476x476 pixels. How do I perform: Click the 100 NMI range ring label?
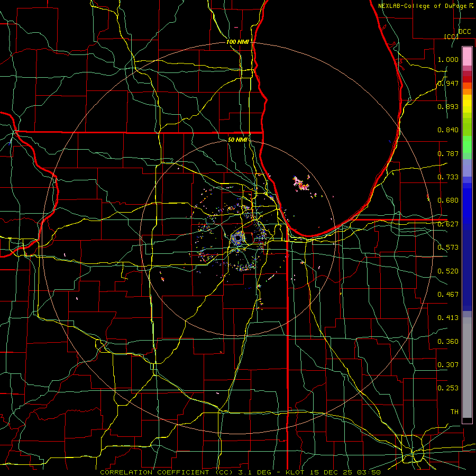coord(237,42)
